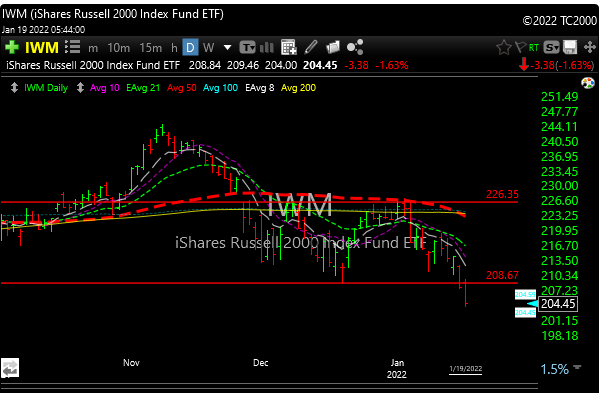Viewport: 599px width, 393px height.
Task: Click the Avg 100 indicator label
Action: 220,88
